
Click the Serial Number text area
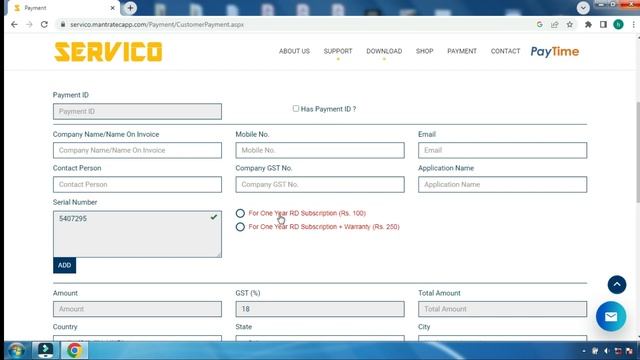(x=137, y=234)
